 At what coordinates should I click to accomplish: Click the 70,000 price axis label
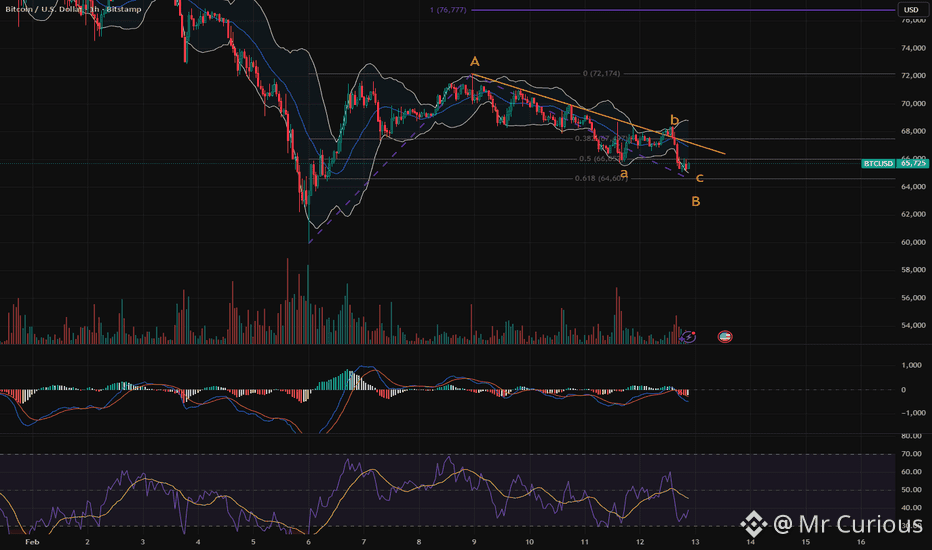pos(913,103)
